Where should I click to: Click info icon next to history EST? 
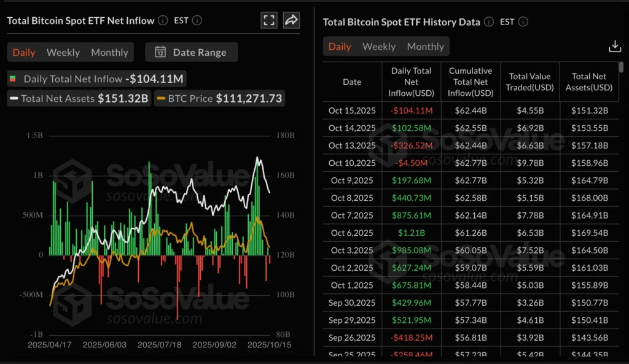pos(523,22)
